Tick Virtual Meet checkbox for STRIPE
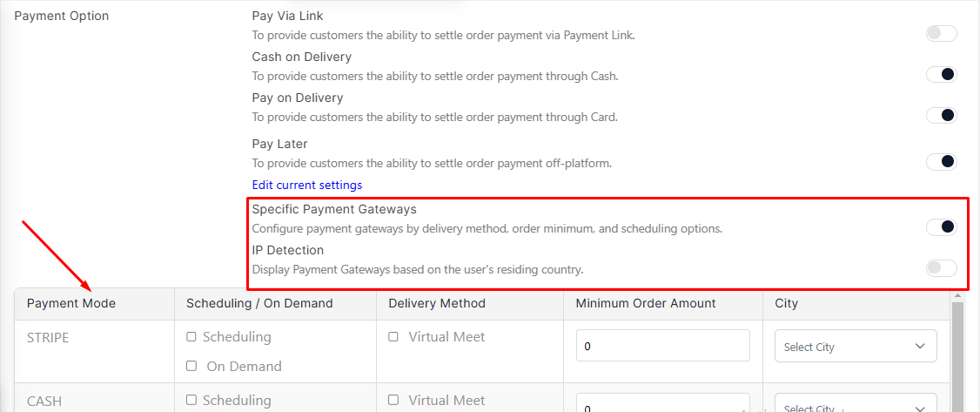980x412 pixels. coord(393,337)
